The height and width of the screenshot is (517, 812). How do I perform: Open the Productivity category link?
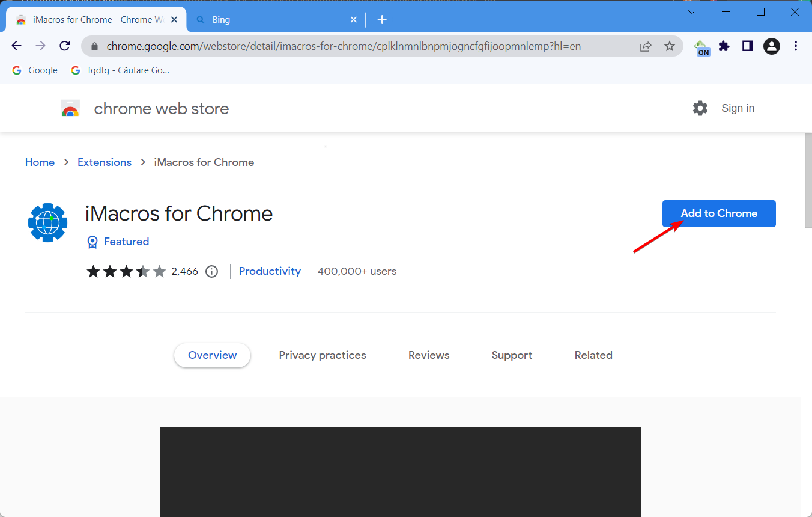(x=270, y=271)
